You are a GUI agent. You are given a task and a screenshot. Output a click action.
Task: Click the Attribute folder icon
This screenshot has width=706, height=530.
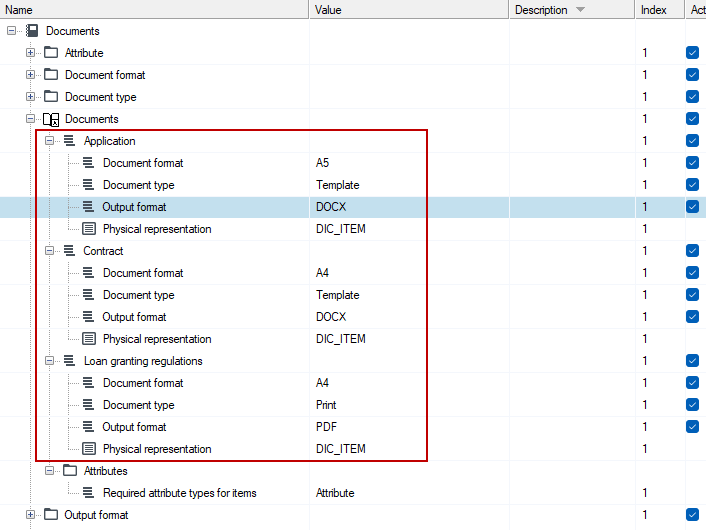[x=51, y=53]
